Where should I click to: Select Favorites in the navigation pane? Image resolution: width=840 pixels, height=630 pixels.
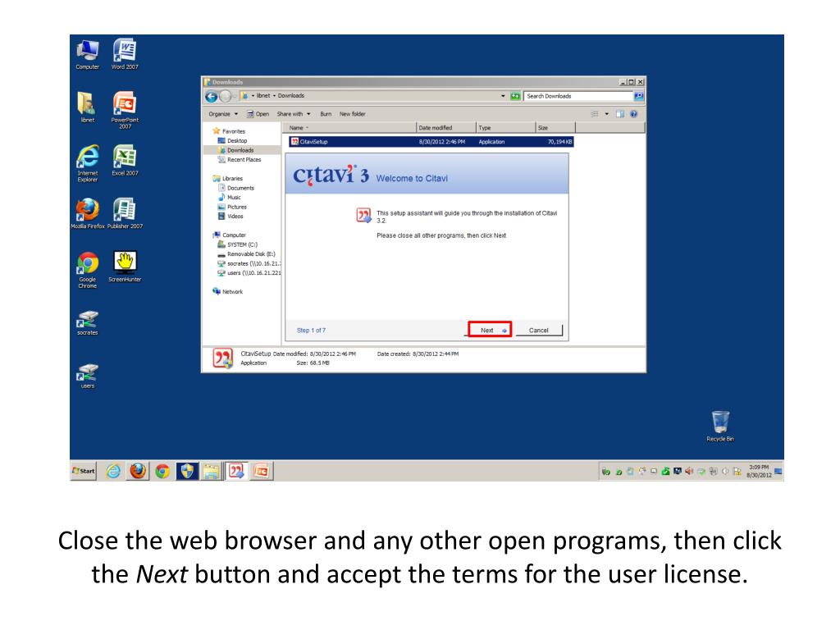(x=229, y=131)
